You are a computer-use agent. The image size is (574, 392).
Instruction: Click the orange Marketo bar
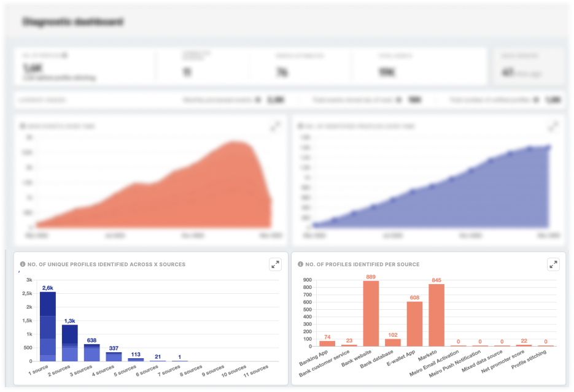(x=436, y=315)
